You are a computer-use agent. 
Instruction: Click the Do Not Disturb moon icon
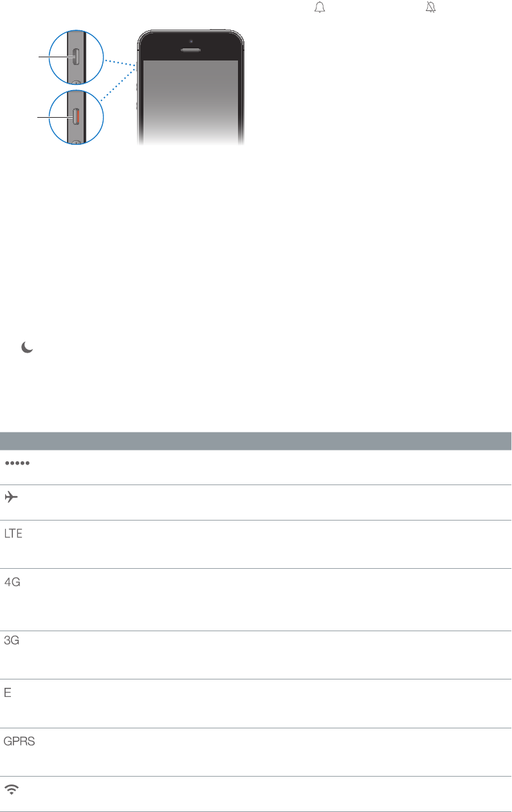27,347
